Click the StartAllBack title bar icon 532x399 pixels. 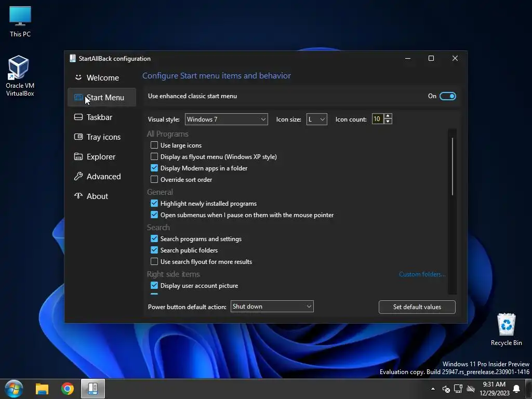click(73, 58)
